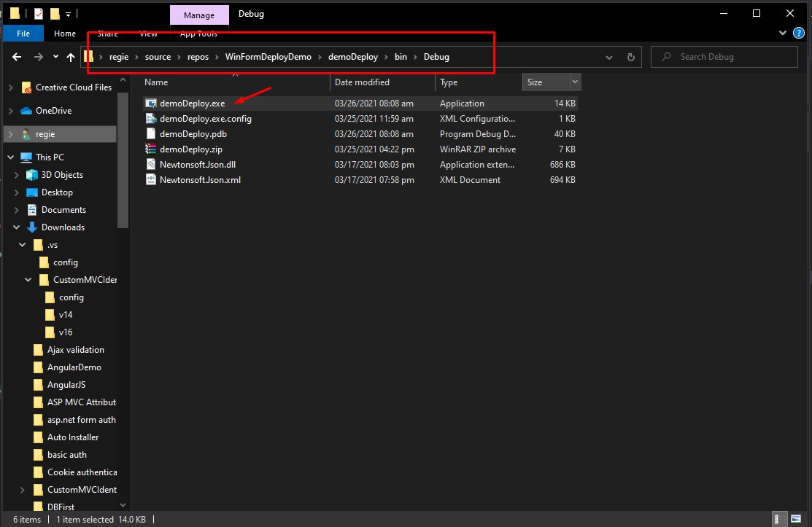Screen dimensions: 812x527
Task: Collapse the This PC tree node
Action: coord(10,157)
